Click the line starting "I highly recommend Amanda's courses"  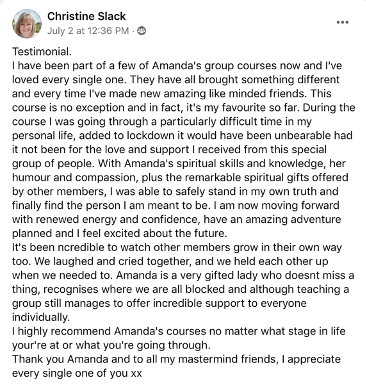tap(179, 332)
